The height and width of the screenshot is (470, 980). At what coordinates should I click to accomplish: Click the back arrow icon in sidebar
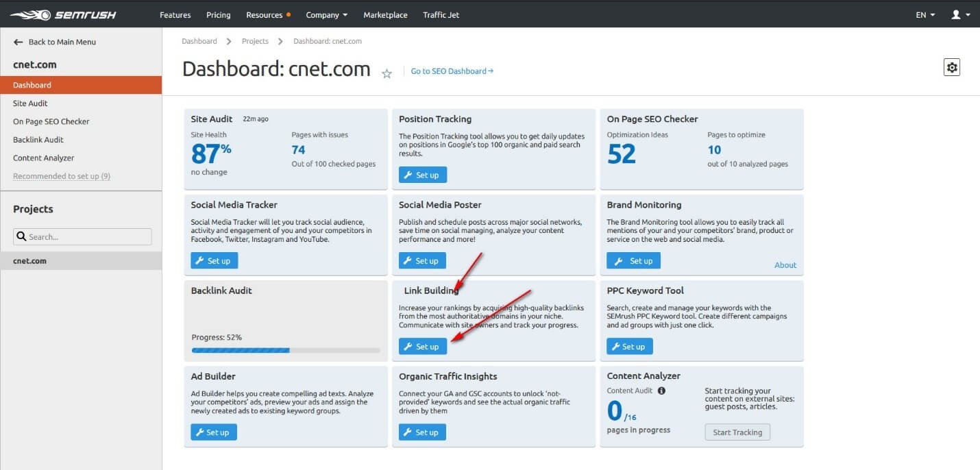(x=19, y=42)
